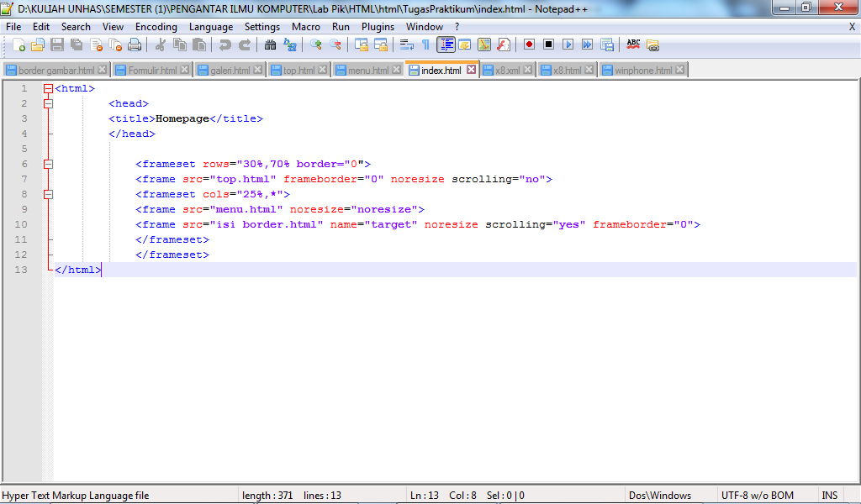Undo the last edit

pyautogui.click(x=225, y=45)
